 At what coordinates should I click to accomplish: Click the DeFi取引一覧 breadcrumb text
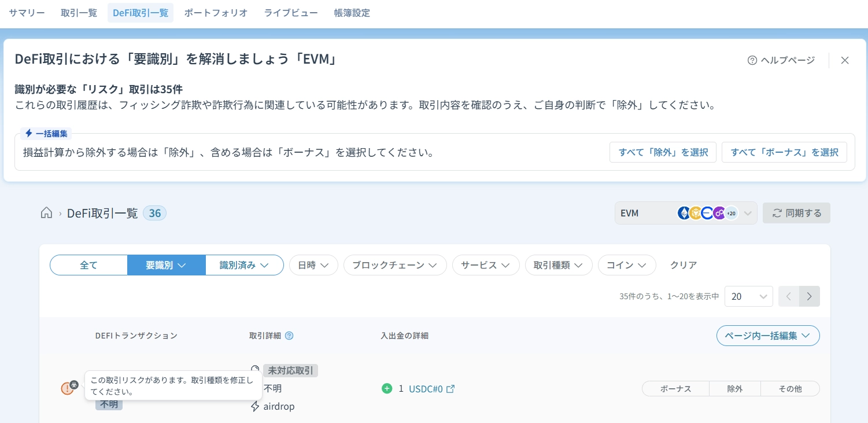point(102,213)
